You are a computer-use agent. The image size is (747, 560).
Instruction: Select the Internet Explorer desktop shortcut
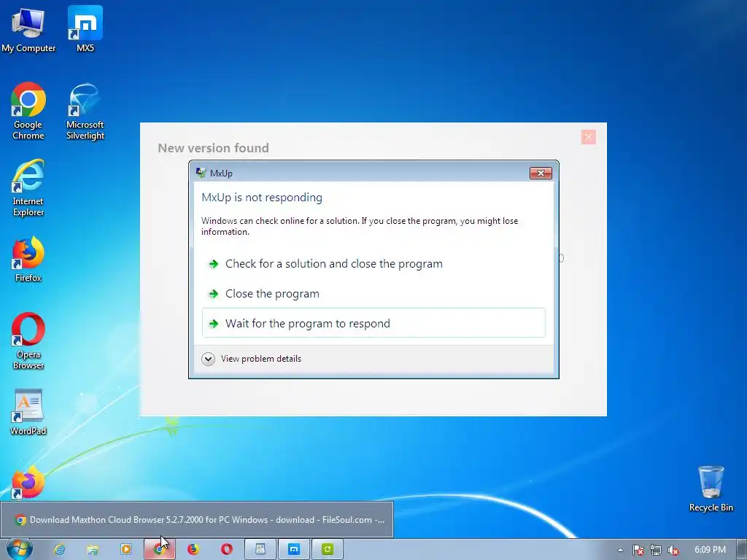point(28,188)
